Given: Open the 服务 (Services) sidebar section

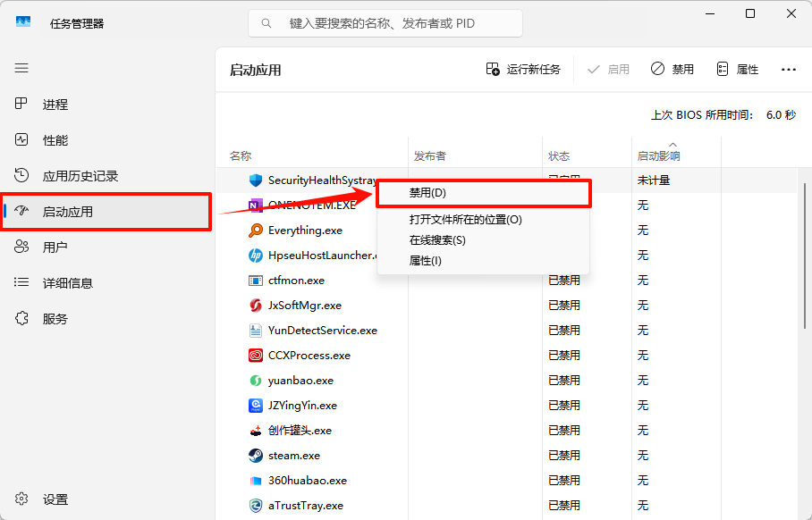Looking at the screenshot, I should click(x=54, y=318).
